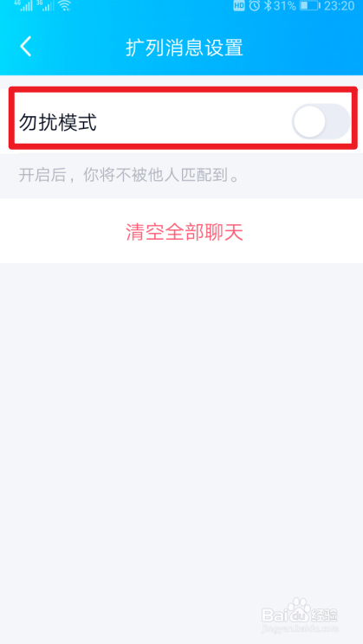Tap the 扩列消息设置 page title
The height and width of the screenshot is (644, 363).
coord(185,48)
